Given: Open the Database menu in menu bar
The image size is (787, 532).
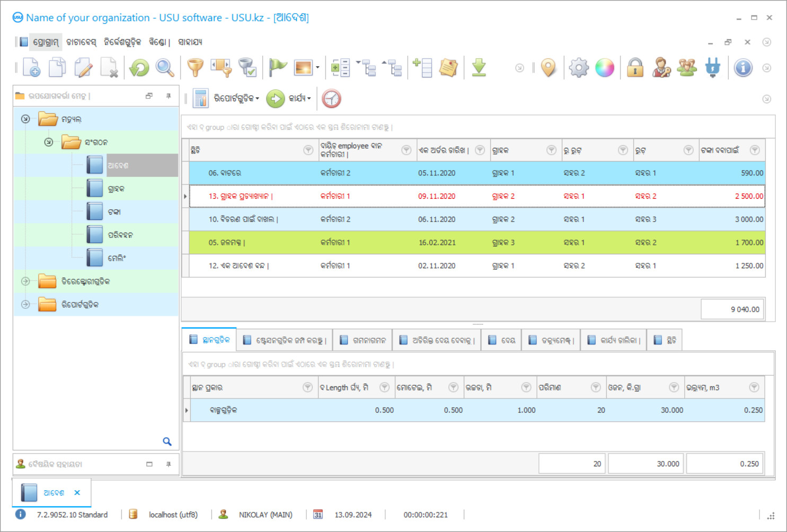Looking at the screenshot, I should (x=81, y=42).
